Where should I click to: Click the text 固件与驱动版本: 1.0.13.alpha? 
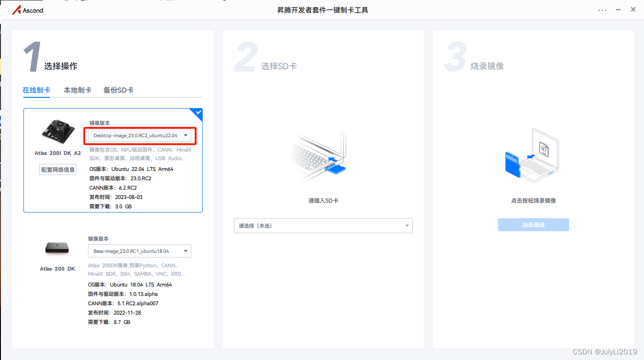123,294
